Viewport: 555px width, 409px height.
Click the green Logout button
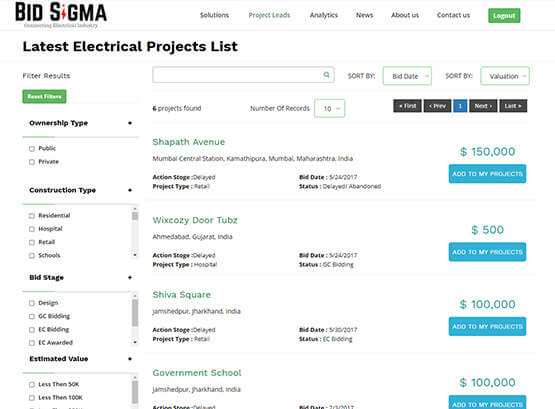[504, 16]
